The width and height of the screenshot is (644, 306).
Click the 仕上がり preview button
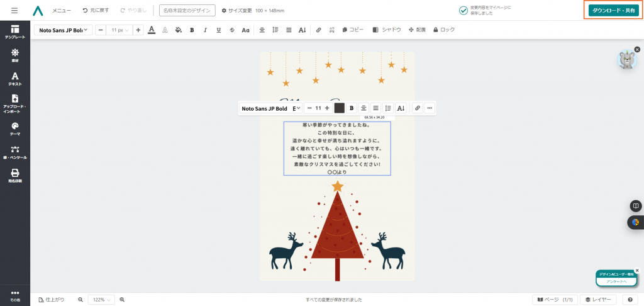coord(52,300)
